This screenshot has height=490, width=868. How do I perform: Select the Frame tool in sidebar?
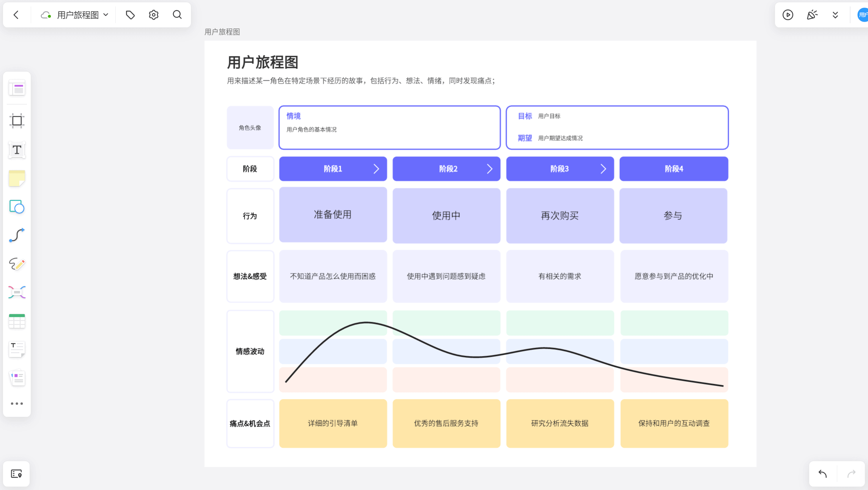(x=17, y=121)
